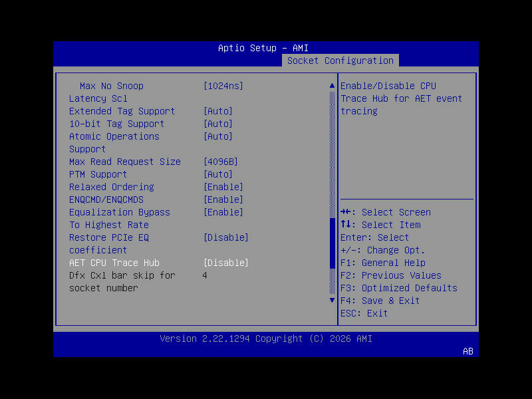
Task: Select the Max No Snoop Latency Scl label
Action: tap(106, 92)
